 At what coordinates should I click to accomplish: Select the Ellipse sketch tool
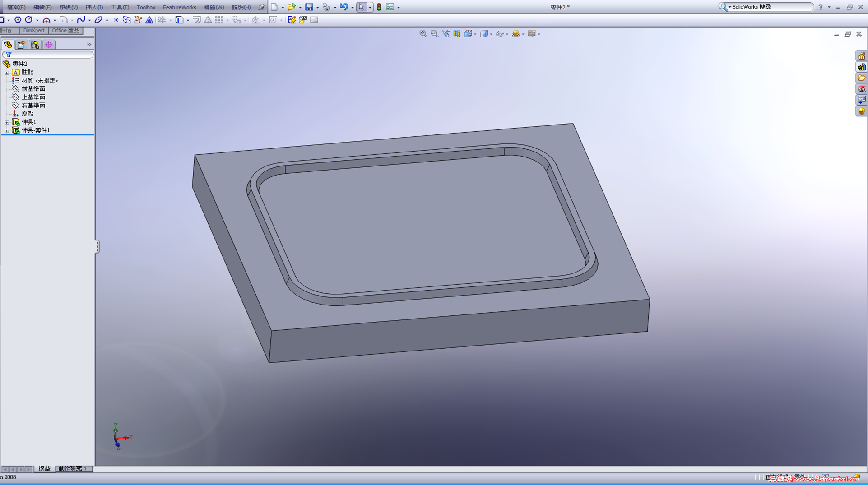pyautogui.click(x=98, y=20)
